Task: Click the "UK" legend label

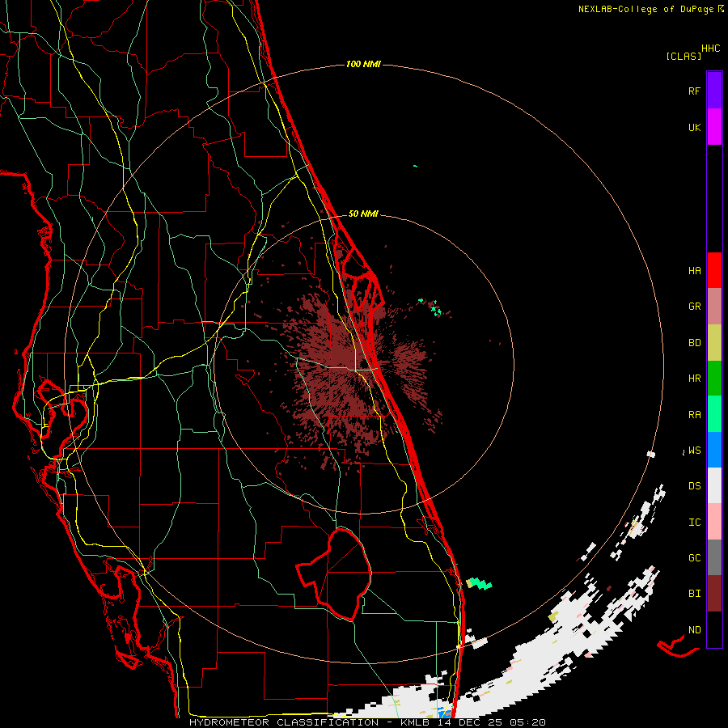Action: click(x=694, y=128)
